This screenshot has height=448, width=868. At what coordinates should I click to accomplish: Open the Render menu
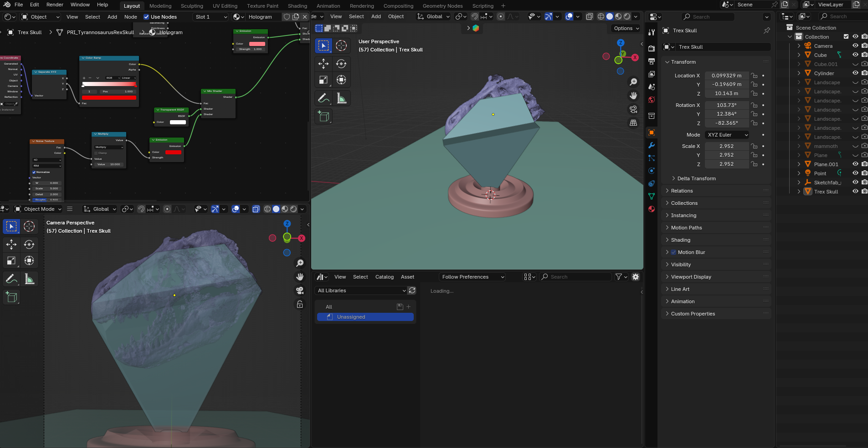(x=55, y=5)
